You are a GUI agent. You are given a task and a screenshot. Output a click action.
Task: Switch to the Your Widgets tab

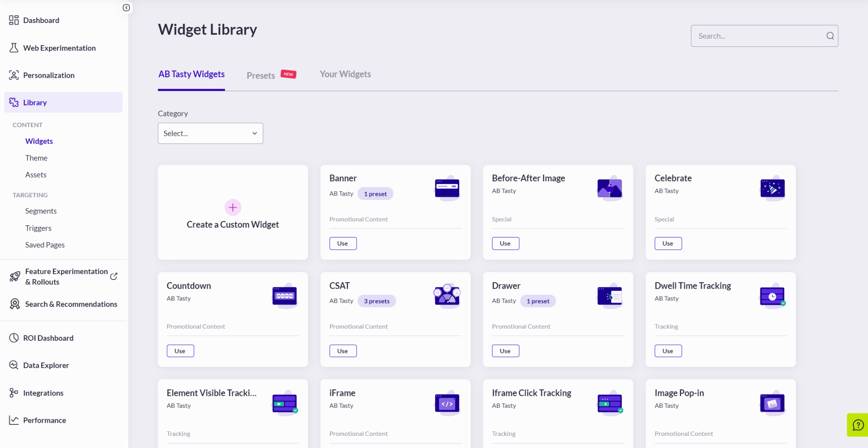pyautogui.click(x=345, y=74)
